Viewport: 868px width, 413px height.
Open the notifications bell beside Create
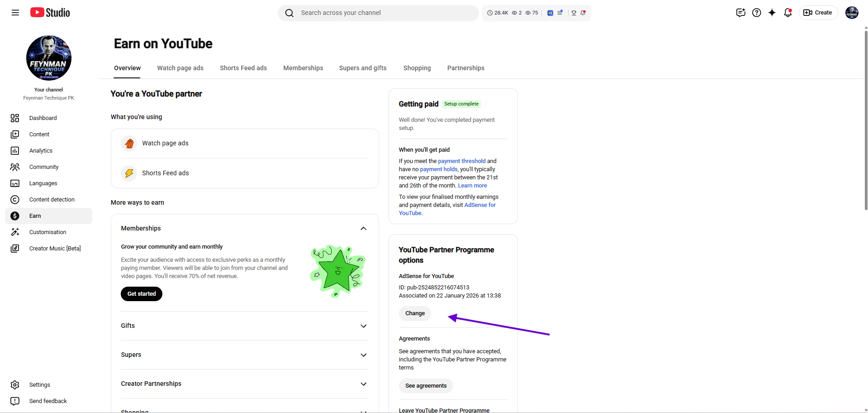(788, 13)
